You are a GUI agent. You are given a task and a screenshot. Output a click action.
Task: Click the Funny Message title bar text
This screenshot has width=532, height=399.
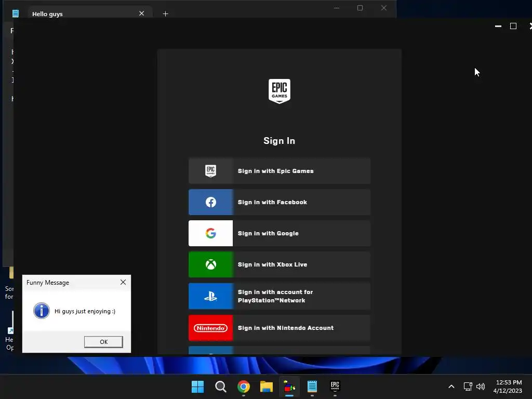48,283
